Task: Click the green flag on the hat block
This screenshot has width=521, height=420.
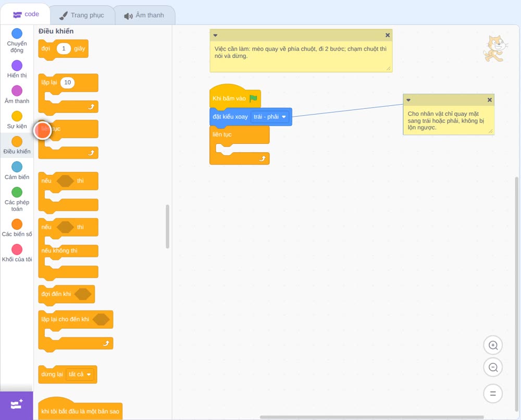Action: (x=254, y=98)
